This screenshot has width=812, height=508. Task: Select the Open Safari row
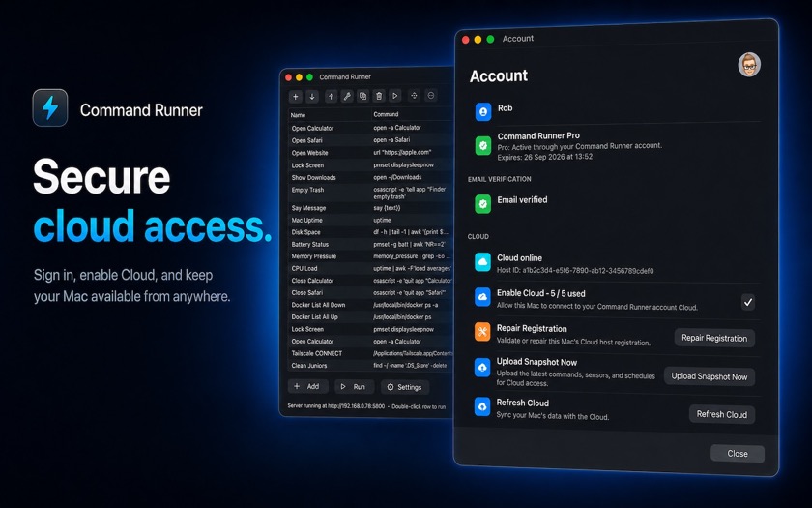tap(369, 140)
